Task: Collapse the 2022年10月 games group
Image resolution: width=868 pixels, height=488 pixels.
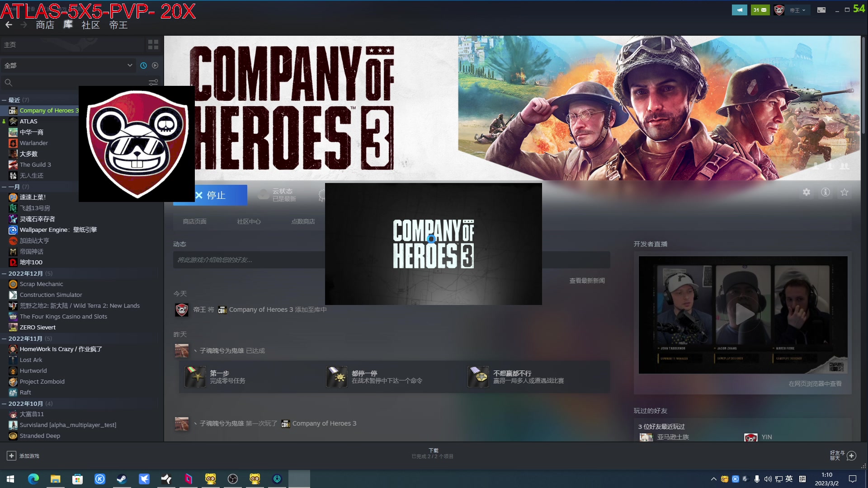Action: pyautogui.click(x=4, y=404)
